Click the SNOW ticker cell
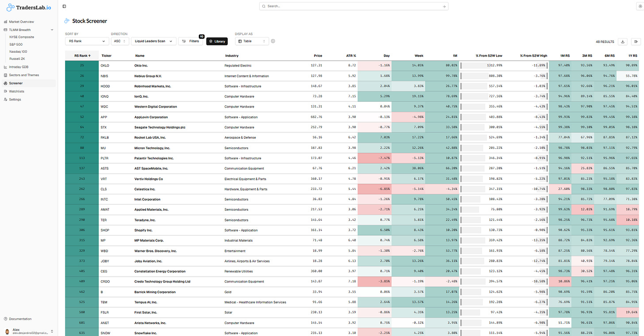This screenshot has width=644, height=336. [x=105, y=333]
